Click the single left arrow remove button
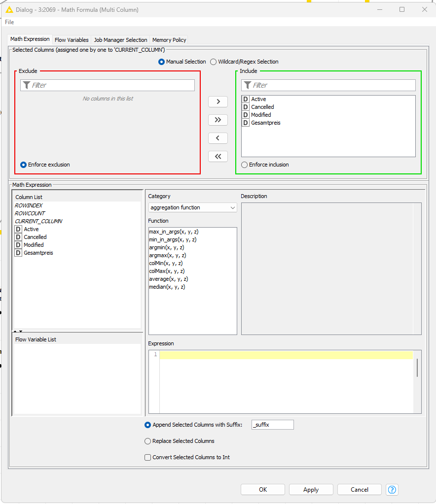Viewport: 436px width, 504px height. pyautogui.click(x=218, y=138)
